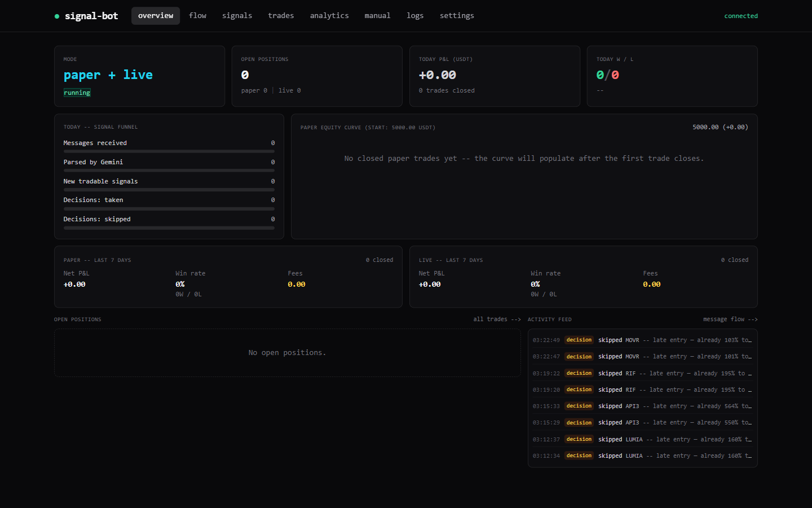Click the 'paper + live' mode value
The height and width of the screenshot is (508, 812).
[x=108, y=75]
